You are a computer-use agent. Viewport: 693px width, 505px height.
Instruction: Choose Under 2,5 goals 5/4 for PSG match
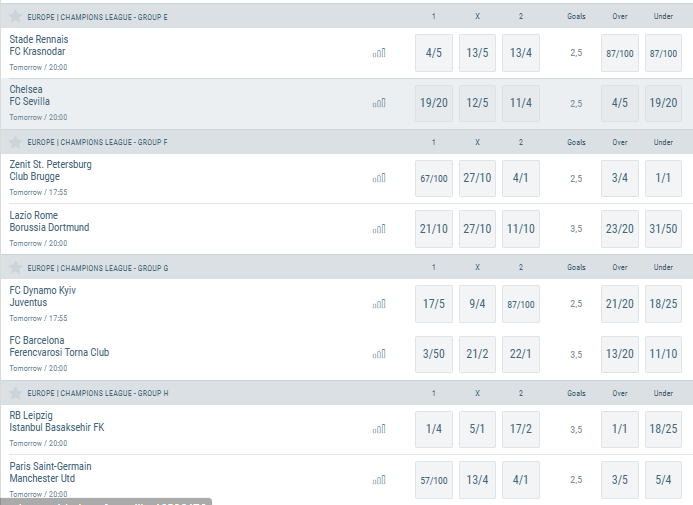coord(663,480)
